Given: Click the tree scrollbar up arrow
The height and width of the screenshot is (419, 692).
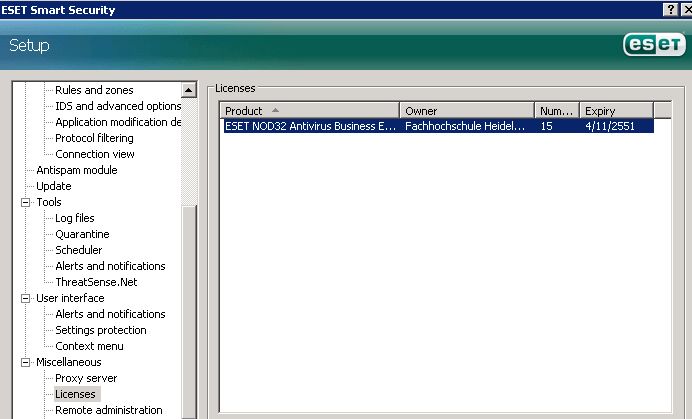Looking at the screenshot, I should coord(188,90).
